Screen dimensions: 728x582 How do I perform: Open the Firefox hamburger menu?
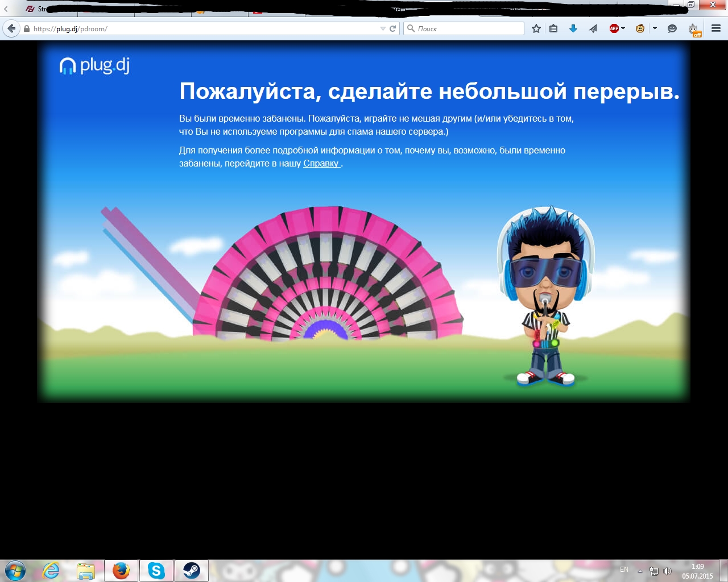pos(716,28)
